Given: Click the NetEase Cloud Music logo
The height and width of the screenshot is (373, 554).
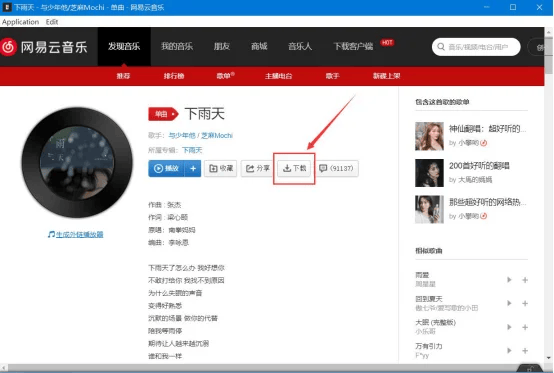Looking at the screenshot, I should pos(44,47).
